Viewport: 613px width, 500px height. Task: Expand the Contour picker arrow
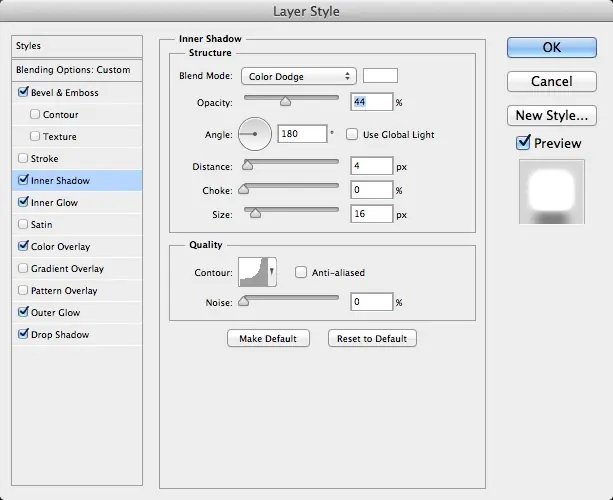(272, 272)
